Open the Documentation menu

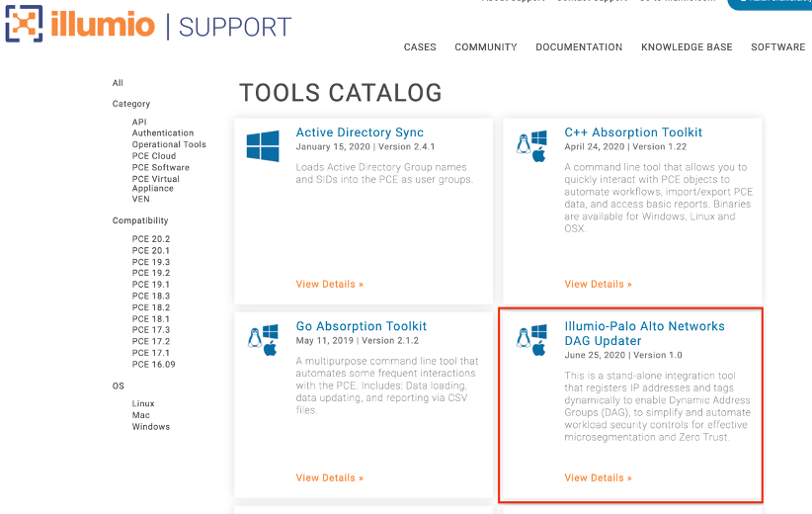[x=579, y=47]
